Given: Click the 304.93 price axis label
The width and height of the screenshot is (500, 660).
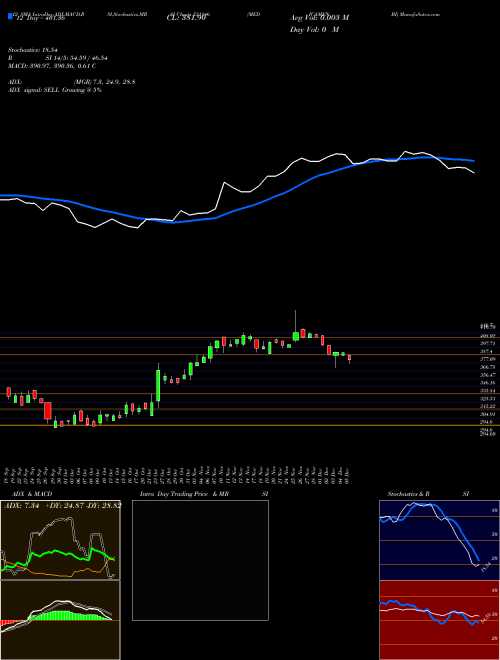Looking at the screenshot, I should (489, 415).
